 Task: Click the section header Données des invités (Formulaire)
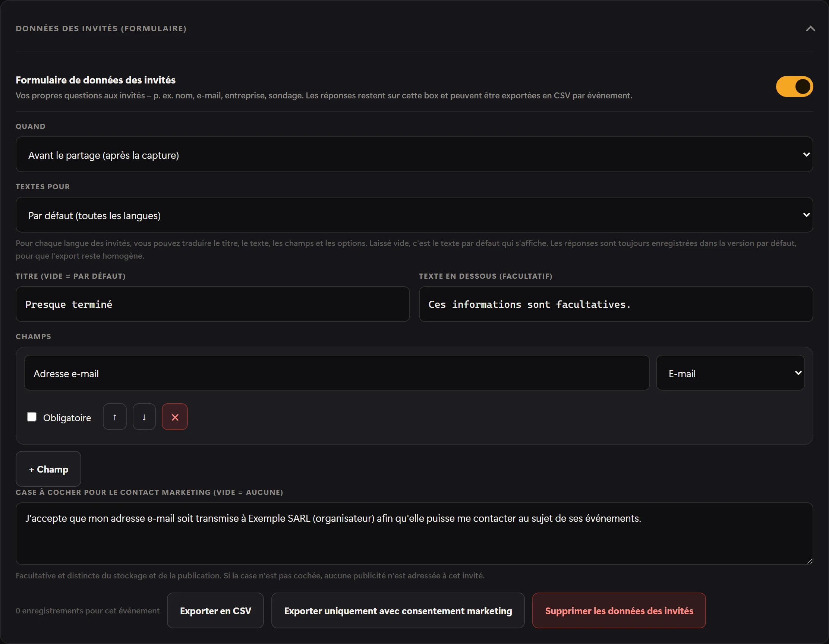click(101, 28)
